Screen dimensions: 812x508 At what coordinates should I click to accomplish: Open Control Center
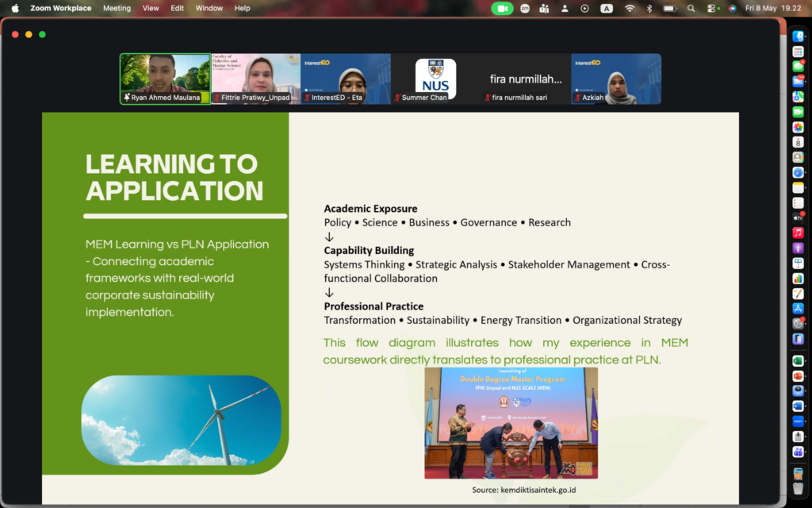click(713, 8)
